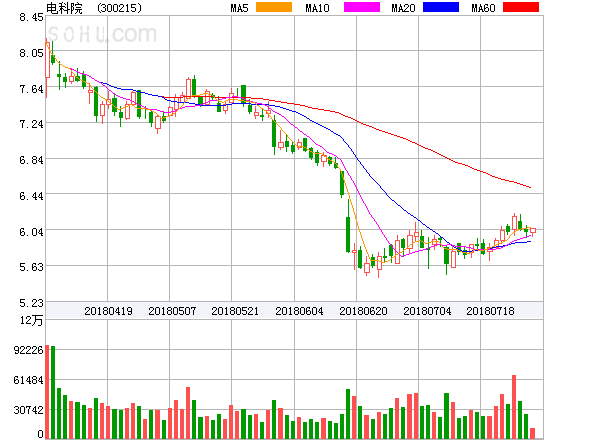Click the 7.64 price axis label
This screenshot has width=600, height=440.
click(x=31, y=89)
